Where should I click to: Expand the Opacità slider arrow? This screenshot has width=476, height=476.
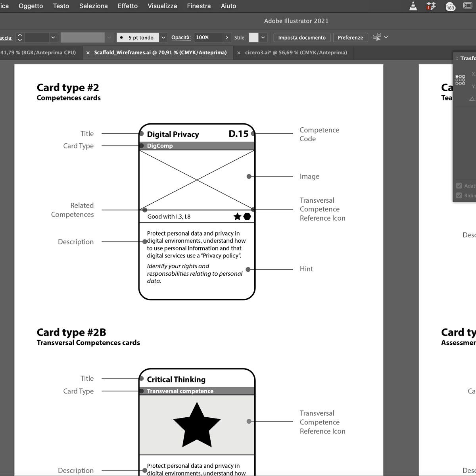(x=227, y=38)
